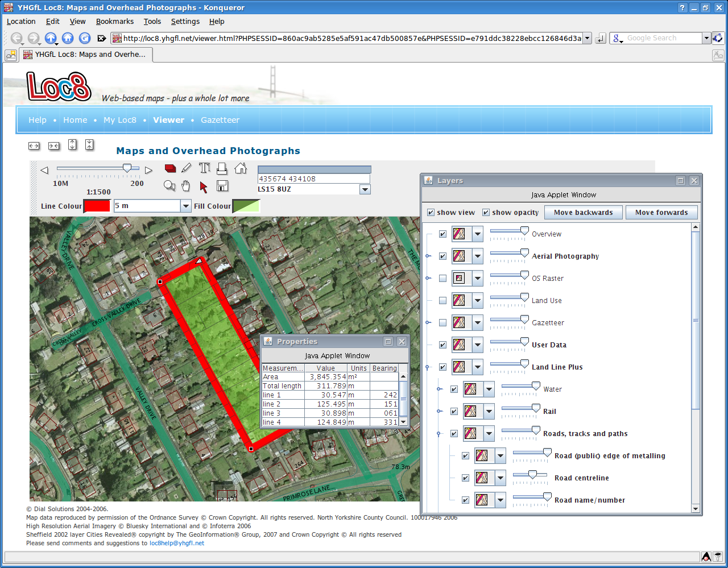Screen dimensions: 728x568
Task: Click the Overview layer style icon
Action: pos(459,234)
